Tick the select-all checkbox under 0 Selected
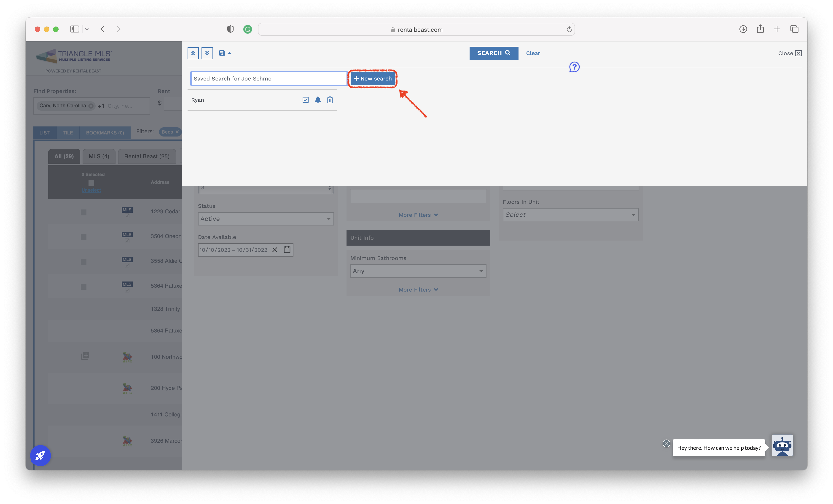Image resolution: width=833 pixels, height=504 pixels. [91, 183]
